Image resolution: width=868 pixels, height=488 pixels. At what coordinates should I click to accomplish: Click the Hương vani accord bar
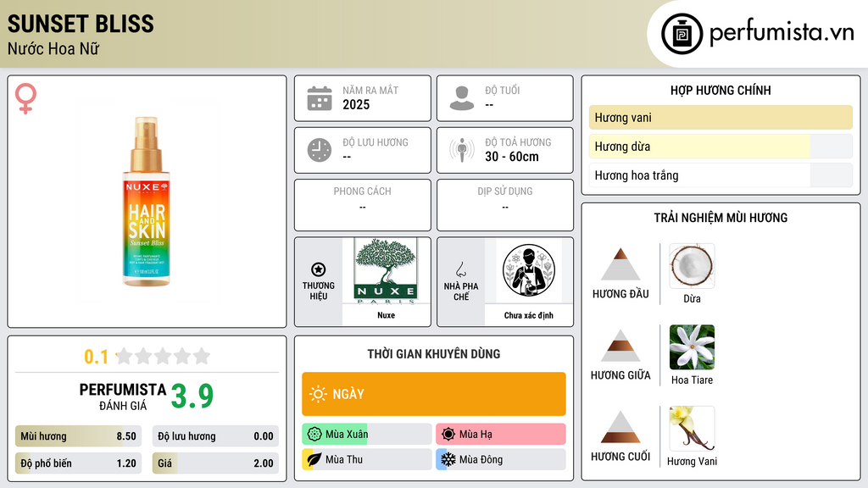tap(721, 117)
